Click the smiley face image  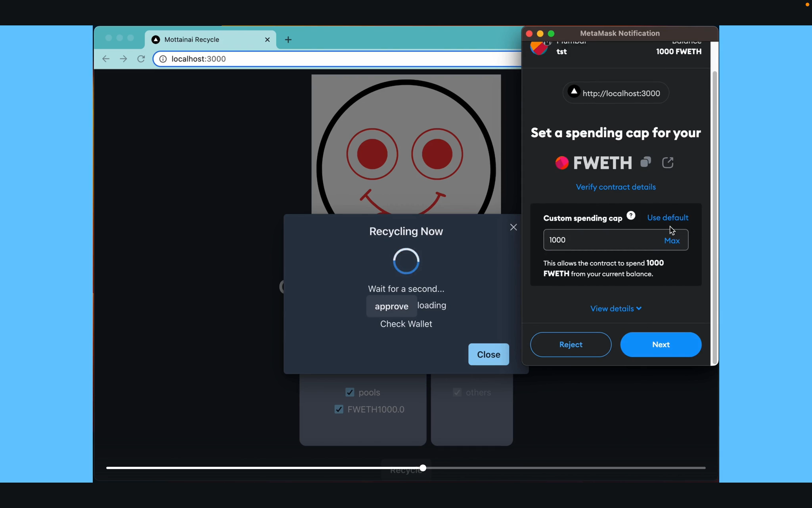(x=406, y=144)
